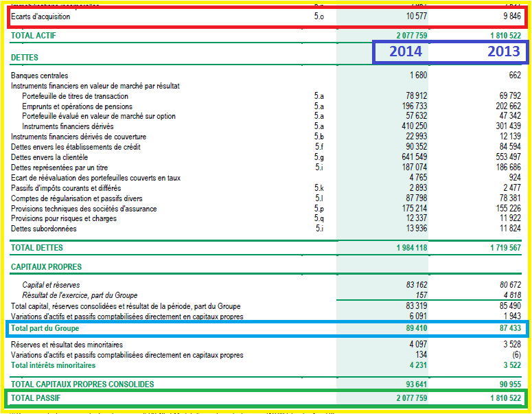The width and height of the screenshot is (532, 414).
Task: Click the 'DETTES' section heading
Action: click(x=25, y=58)
